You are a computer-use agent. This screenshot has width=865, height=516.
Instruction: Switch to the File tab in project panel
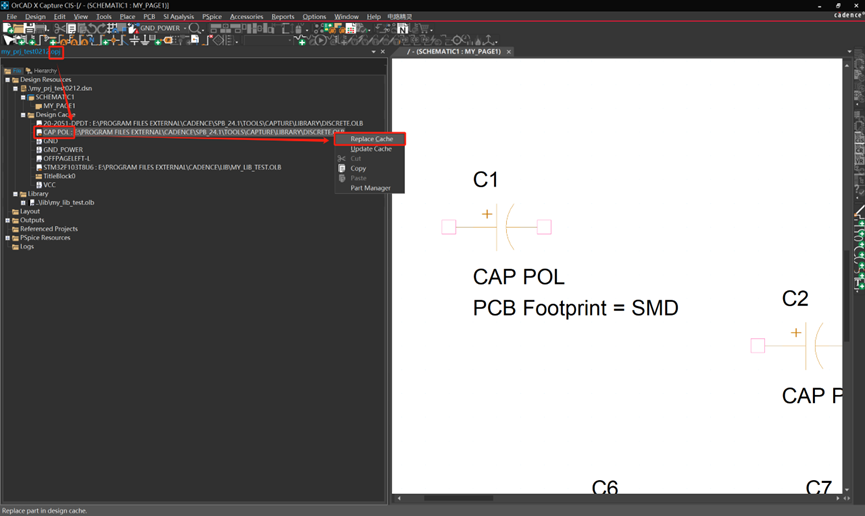(13, 71)
